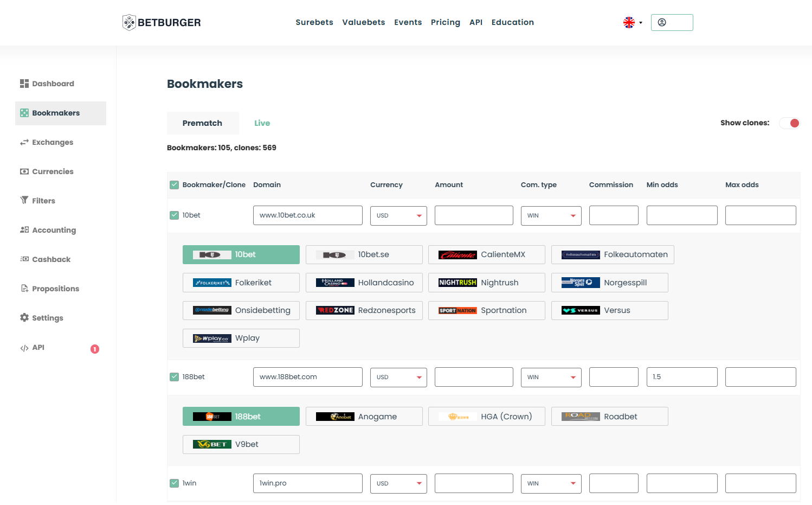The height and width of the screenshot is (505, 812).
Task: Go to the Exchanges section
Action: (x=47, y=142)
